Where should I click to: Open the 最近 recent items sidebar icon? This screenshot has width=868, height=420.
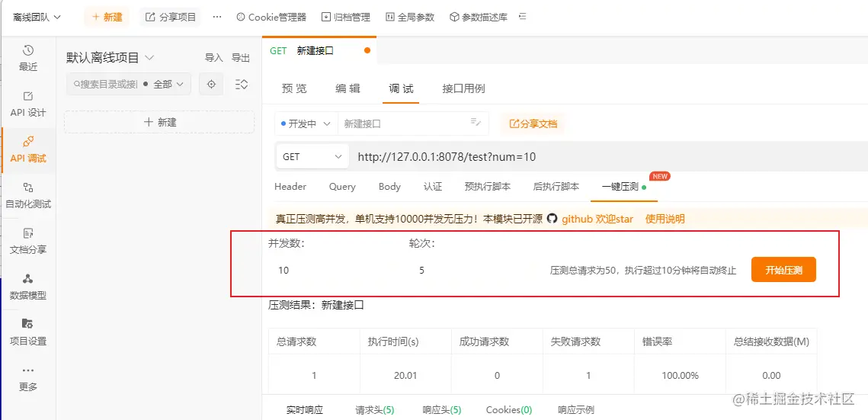point(28,59)
